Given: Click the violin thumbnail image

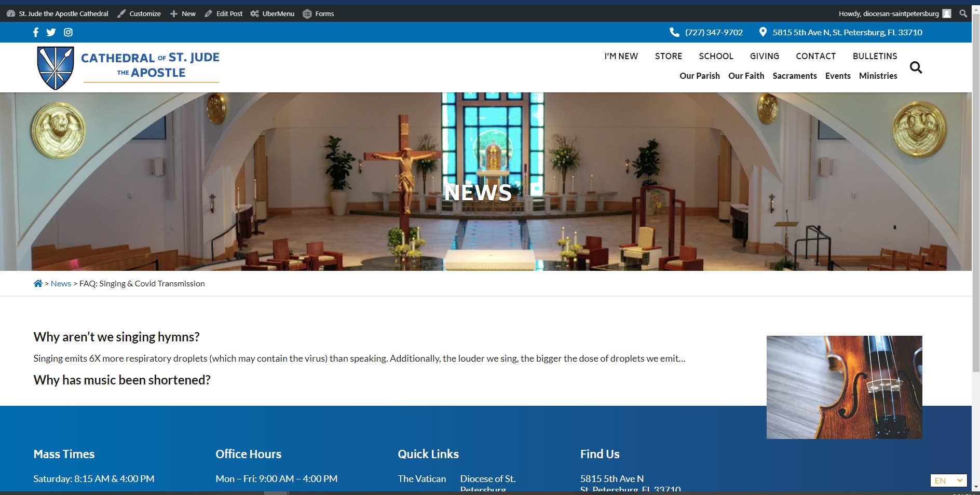Looking at the screenshot, I should pyautogui.click(x=844, y=387).
